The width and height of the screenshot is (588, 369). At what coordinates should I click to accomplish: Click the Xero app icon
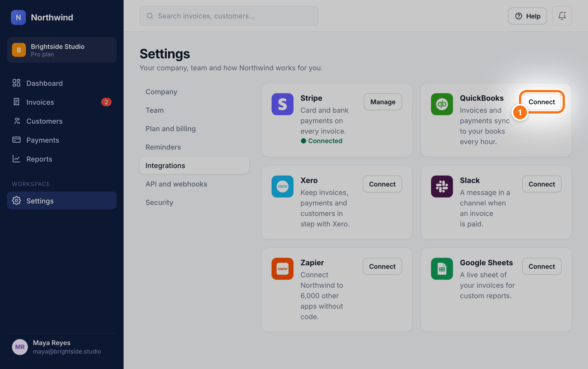click(282, 186)
